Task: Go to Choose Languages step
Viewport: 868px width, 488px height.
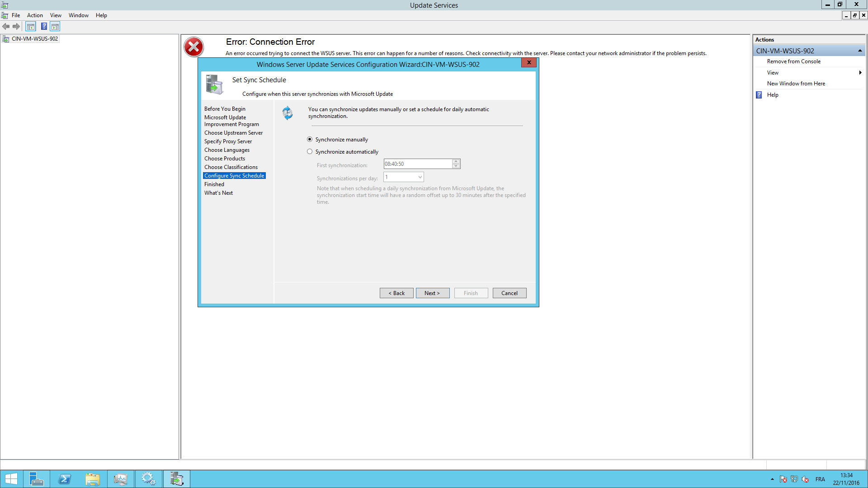Action: (x=227, y=150)
